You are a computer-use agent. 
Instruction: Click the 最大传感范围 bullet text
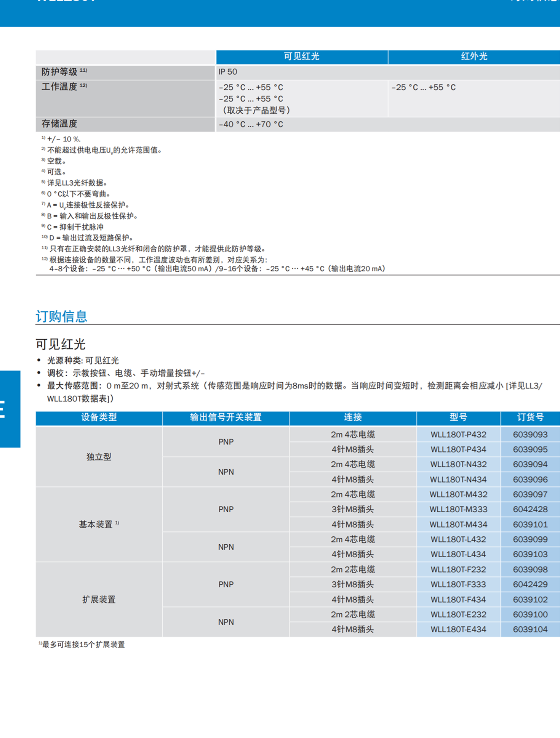click(x=294, y=392)
